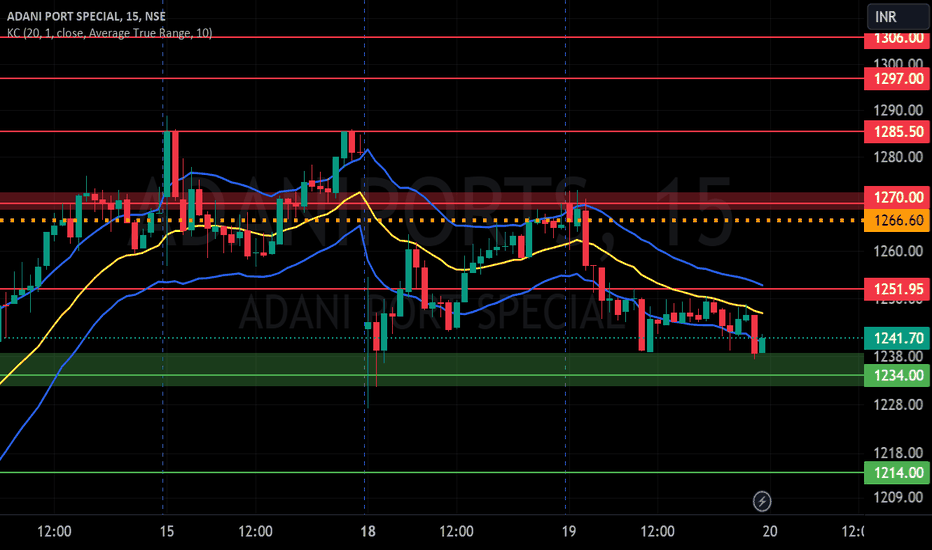Click the green 1234.00 support label
Viewport: 932px width, 550px height.
pyautogui.click(x=896, y=375)
